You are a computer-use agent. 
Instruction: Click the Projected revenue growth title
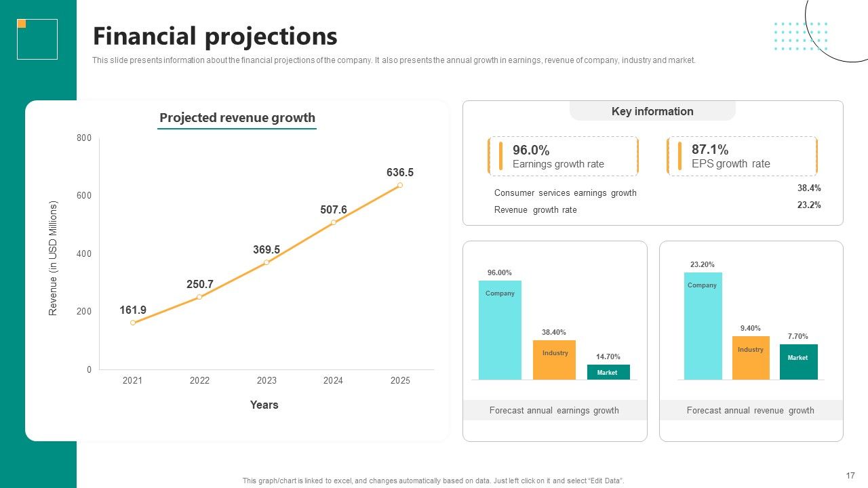click(x=237, y=117)
